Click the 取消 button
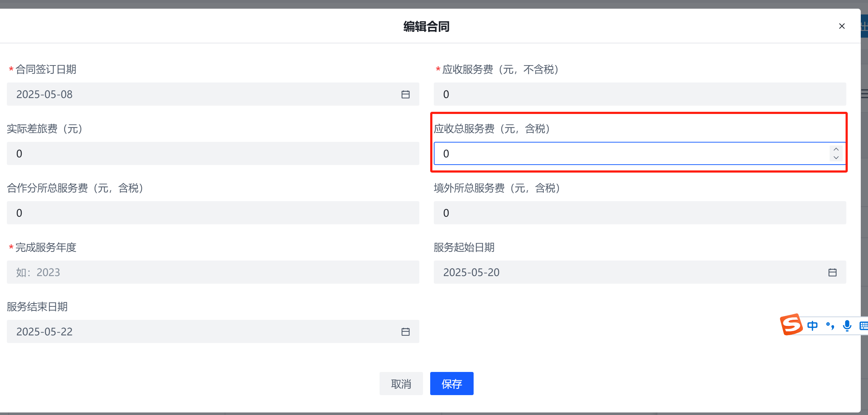The image size is (868, 415). [x=401, y=384]
